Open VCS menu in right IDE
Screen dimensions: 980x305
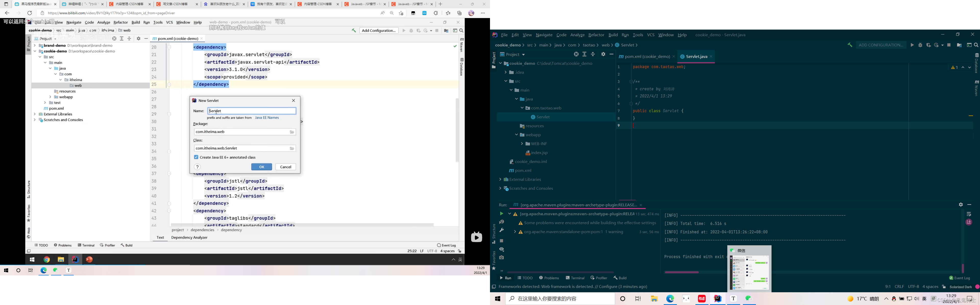point(651,35)
